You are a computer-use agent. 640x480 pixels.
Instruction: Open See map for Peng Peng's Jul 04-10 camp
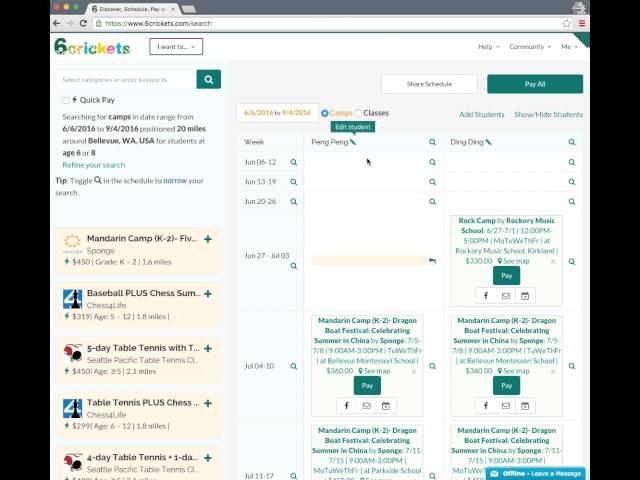point(374,371)
